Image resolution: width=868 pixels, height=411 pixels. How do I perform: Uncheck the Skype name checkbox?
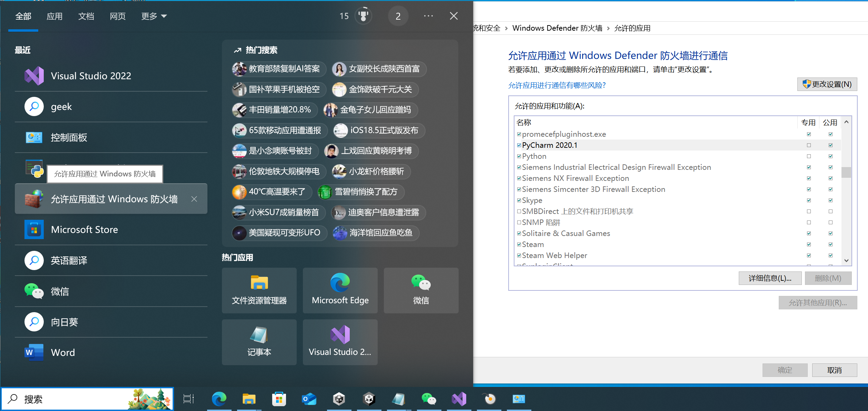519,200
